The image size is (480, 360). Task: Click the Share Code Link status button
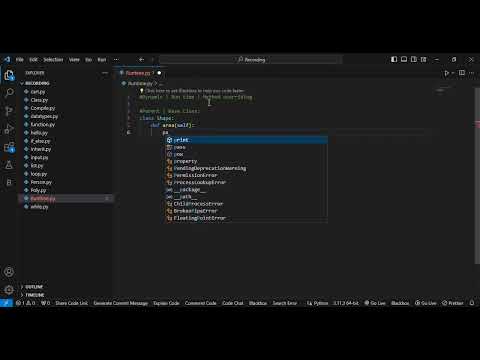pos(72,303)
